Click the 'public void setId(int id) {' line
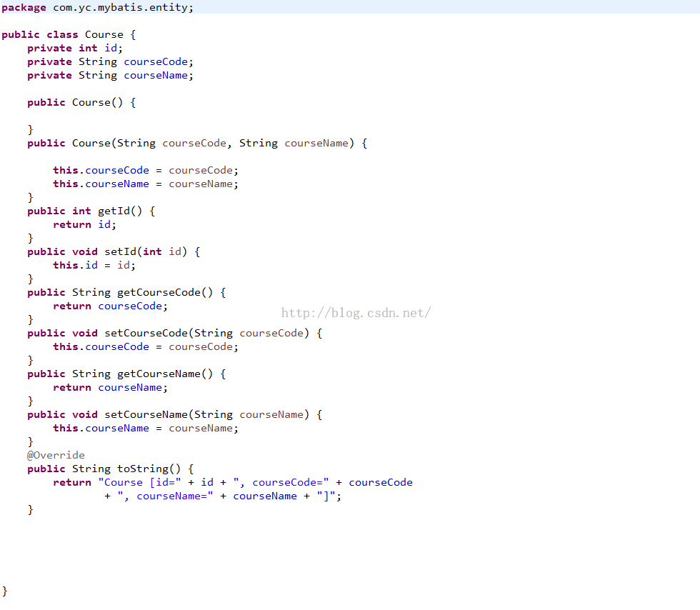This screenshot has width=700, height=610. click(114, 252)
